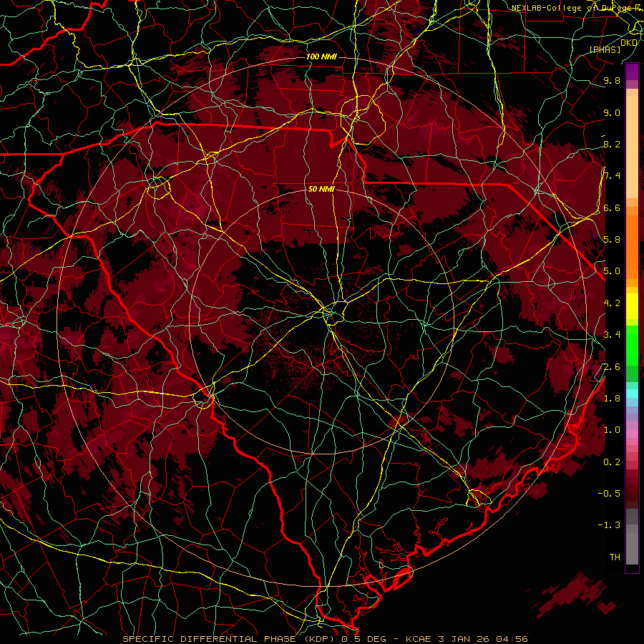Click the "3 JAN 26 04:56" timestamp

[x=482, y=639]
